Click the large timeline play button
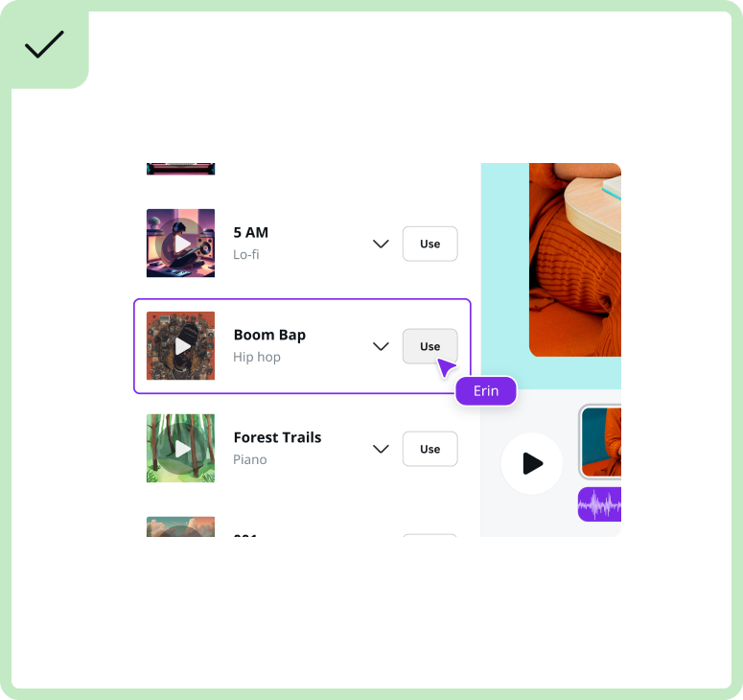 click(x=532, y=463)
